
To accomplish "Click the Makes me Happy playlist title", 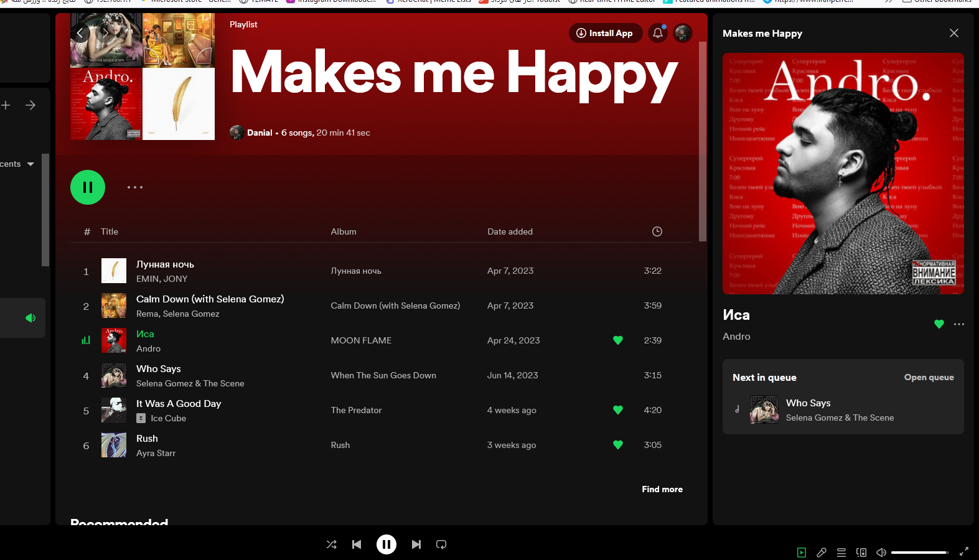I will [454, 75].
